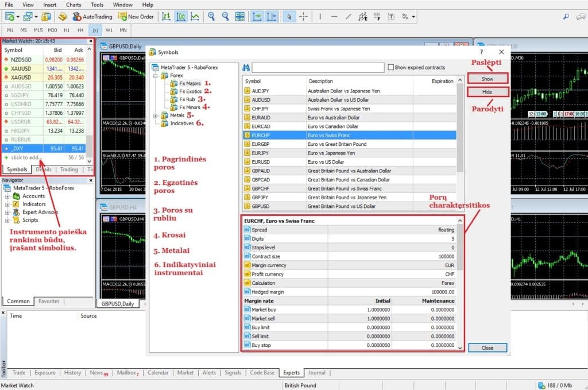Toggle the chart shift icon
The width and height of the screenshot is (588, 390).
[272, 17]
